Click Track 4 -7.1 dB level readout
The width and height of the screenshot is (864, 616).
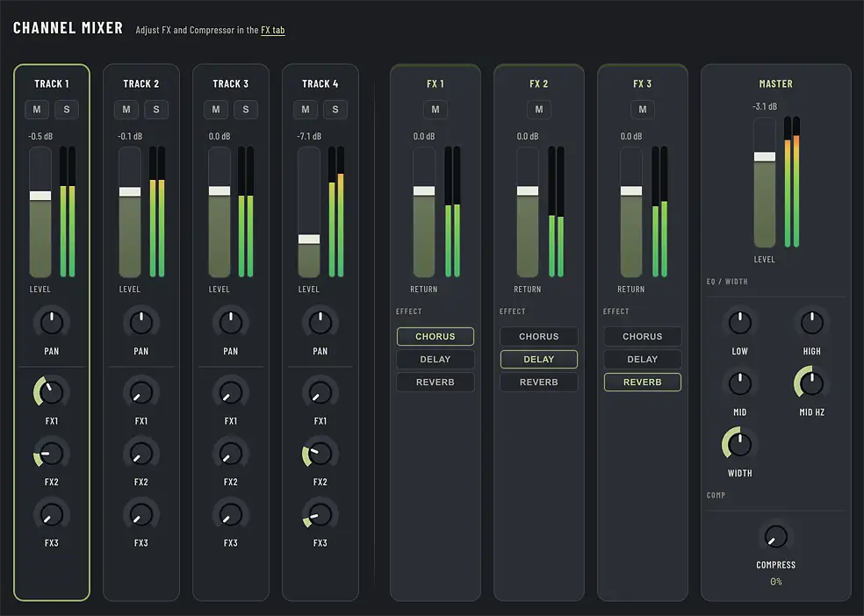point(309,137)
